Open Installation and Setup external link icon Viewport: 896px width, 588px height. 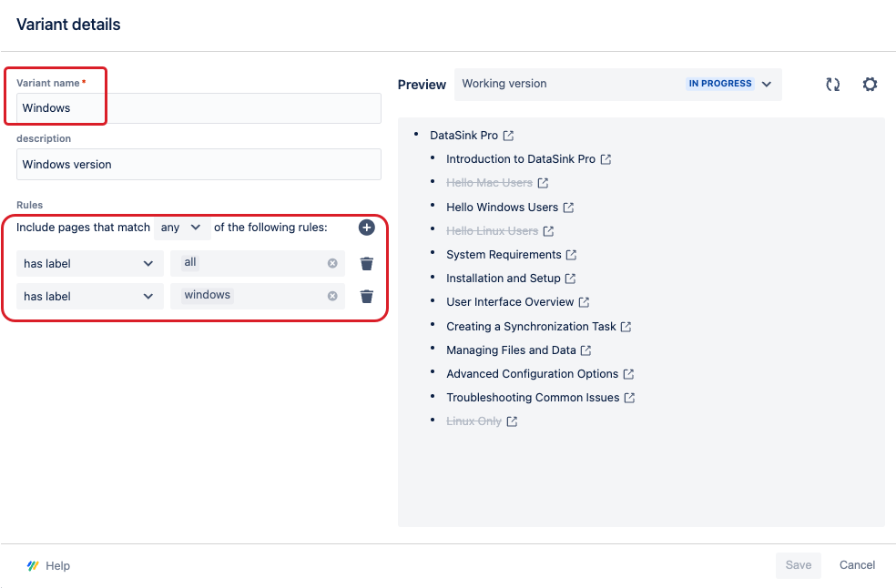click(570, 279)
